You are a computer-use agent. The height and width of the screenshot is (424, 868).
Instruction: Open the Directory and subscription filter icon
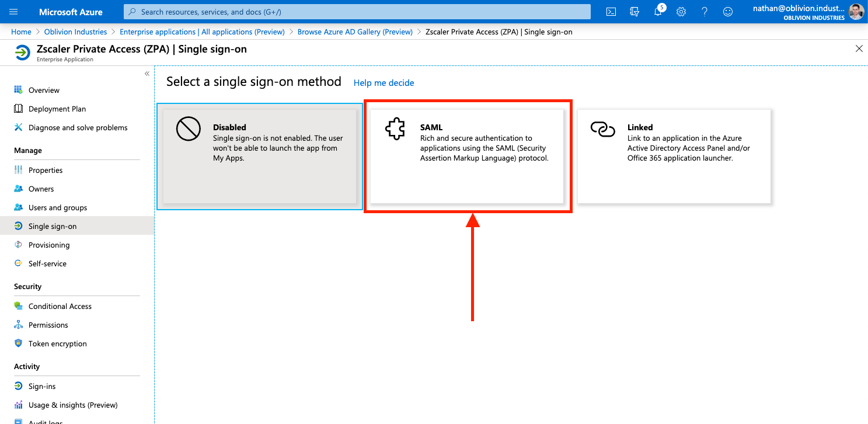(x=635, y=12)
